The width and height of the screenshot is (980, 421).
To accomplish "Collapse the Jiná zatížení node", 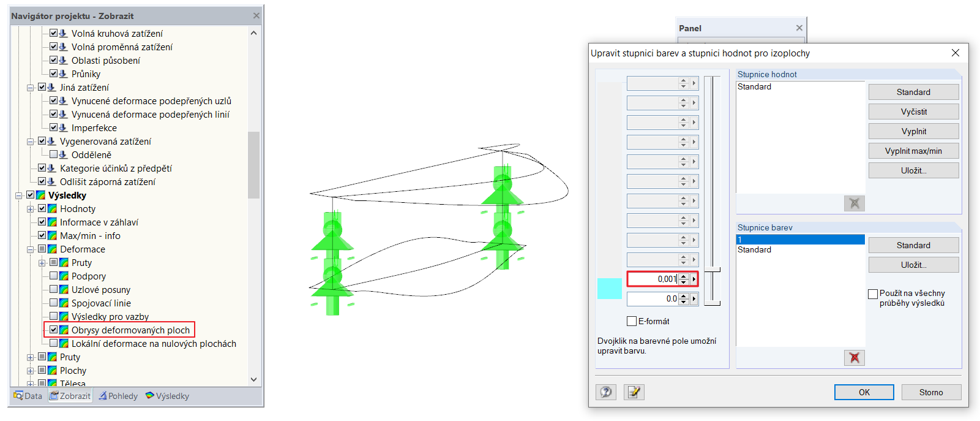I will (x=31, y=88).
